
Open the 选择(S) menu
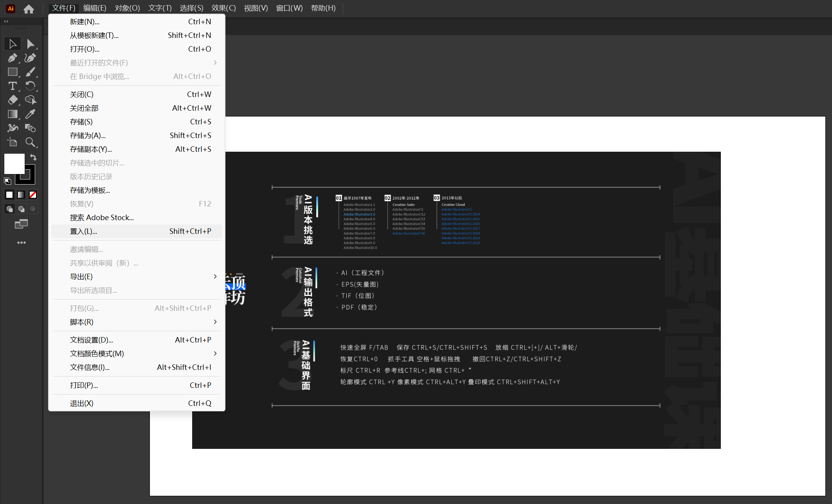pyautogui.click(x=191, y=8)
